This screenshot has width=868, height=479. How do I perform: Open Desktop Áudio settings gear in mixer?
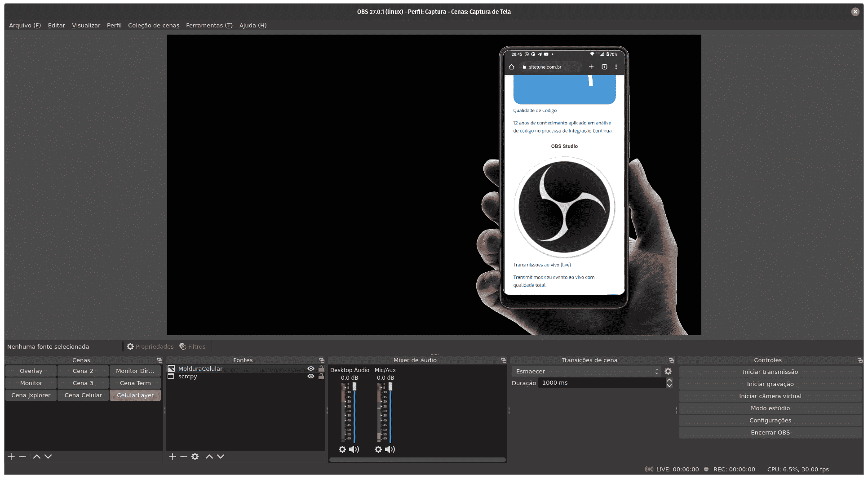[x=342, y=449]
